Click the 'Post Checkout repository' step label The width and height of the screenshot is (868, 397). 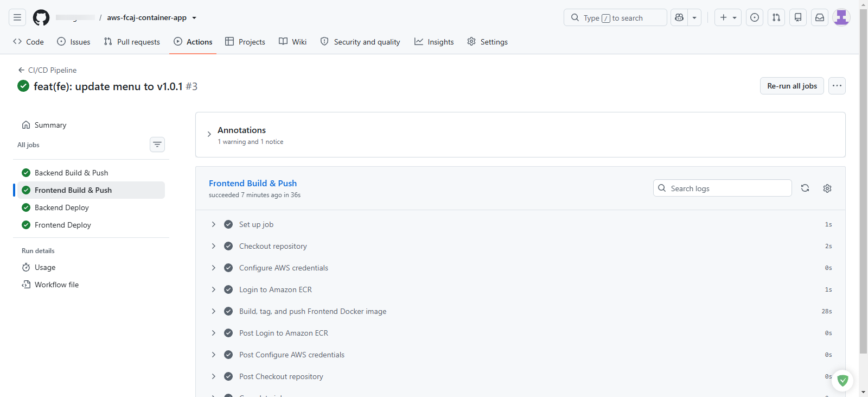[281, 376]
